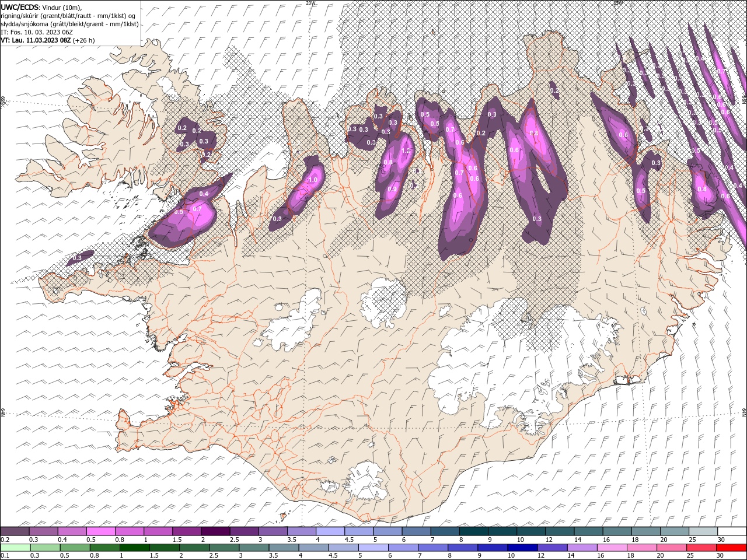Select rain legend swatch between 14 and 16
The width and height of the screenshot is (747, 560).
582,548
